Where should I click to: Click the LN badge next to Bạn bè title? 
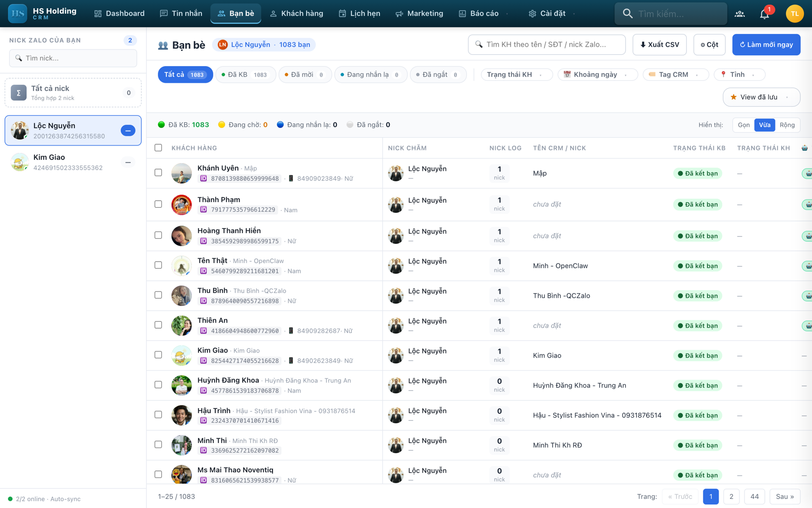(222, 45)
